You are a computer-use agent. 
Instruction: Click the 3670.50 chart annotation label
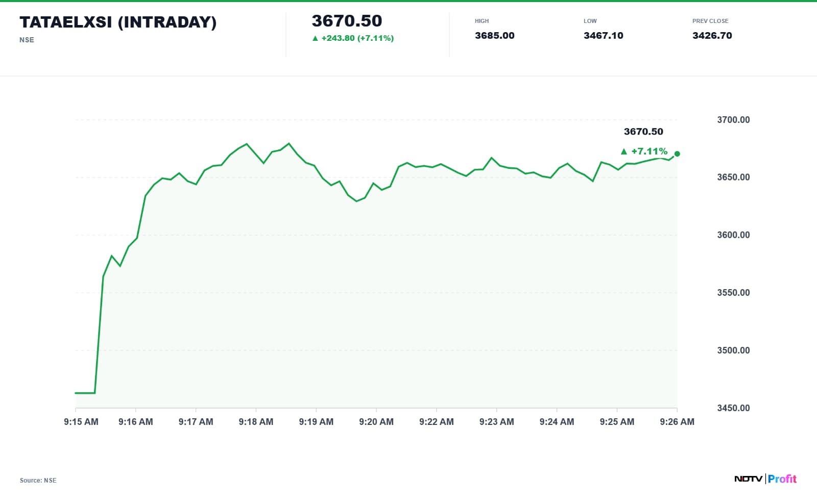coord(643,132)
